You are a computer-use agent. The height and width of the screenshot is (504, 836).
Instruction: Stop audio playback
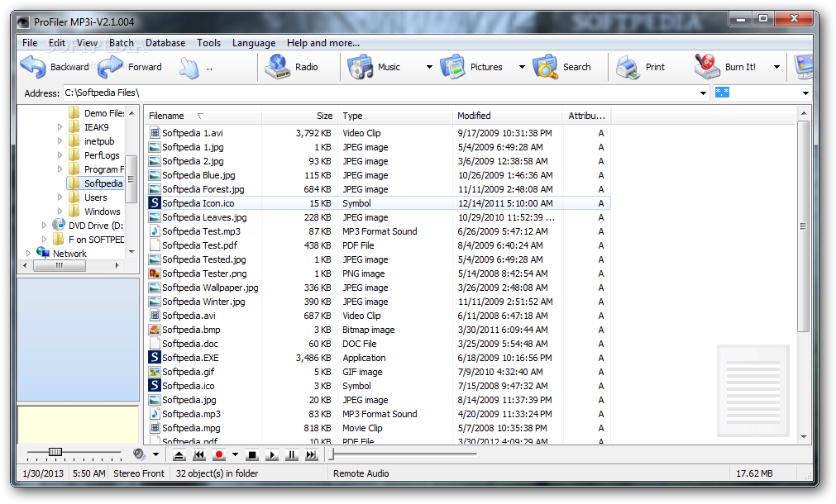point(252,455)
